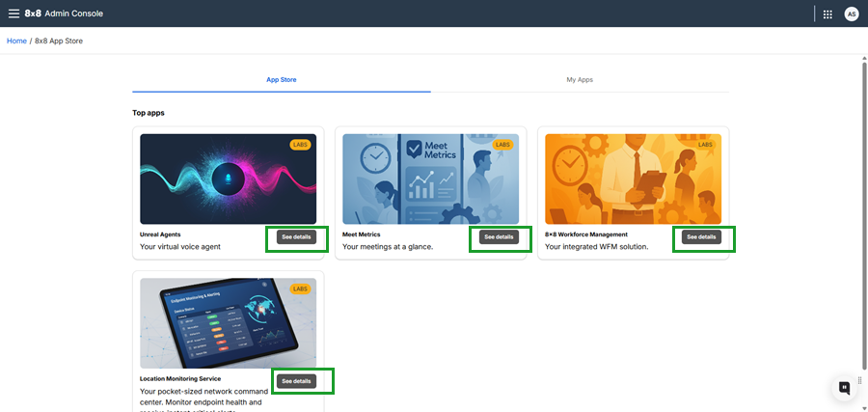868x412 pixels.
Task: See details for Unreal Agents
Action: 296,236
